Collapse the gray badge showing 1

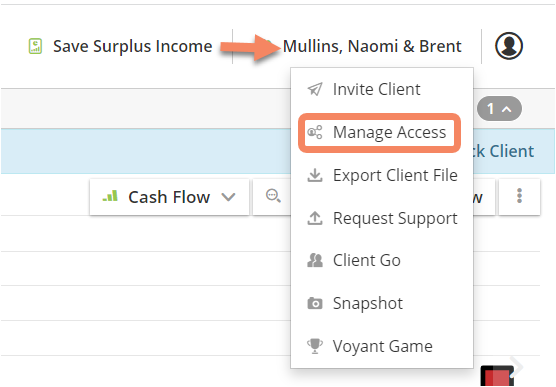tap(499, 109)
